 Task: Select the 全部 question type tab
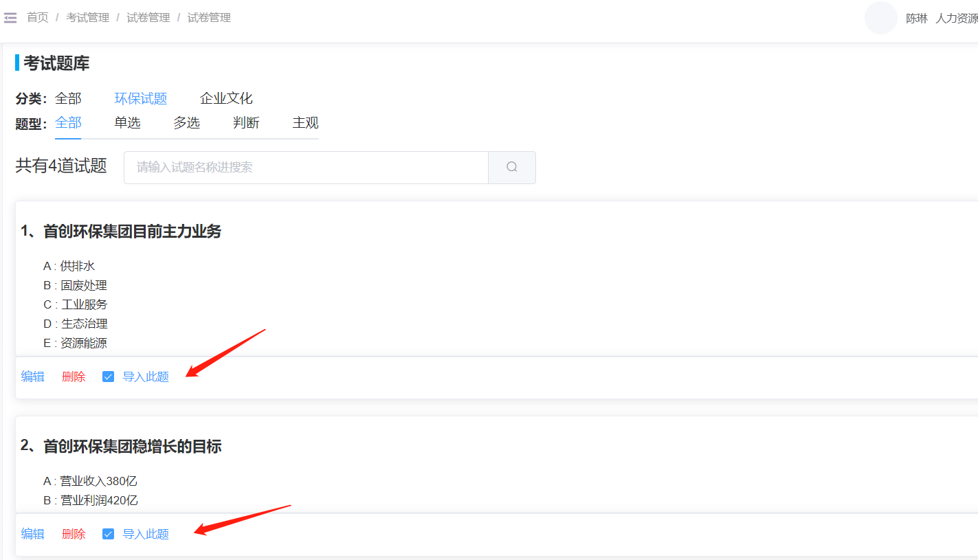(x=68, y=123)
